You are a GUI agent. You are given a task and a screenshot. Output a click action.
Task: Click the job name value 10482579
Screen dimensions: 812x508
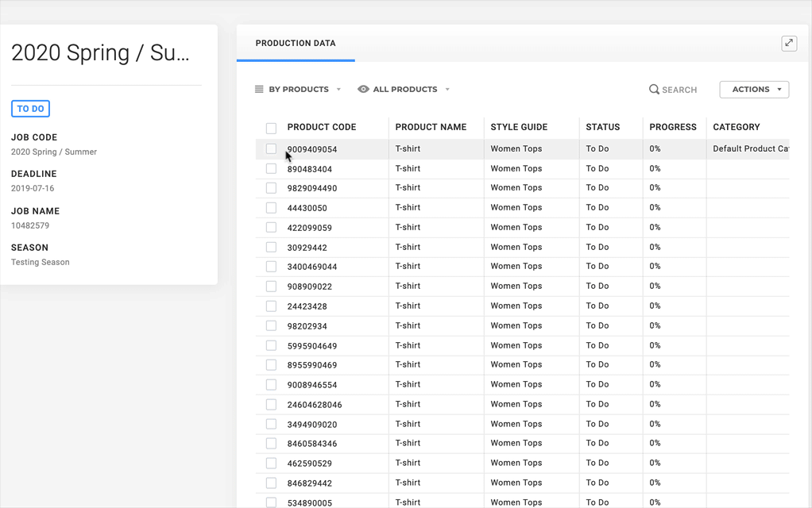click(30, 225)
